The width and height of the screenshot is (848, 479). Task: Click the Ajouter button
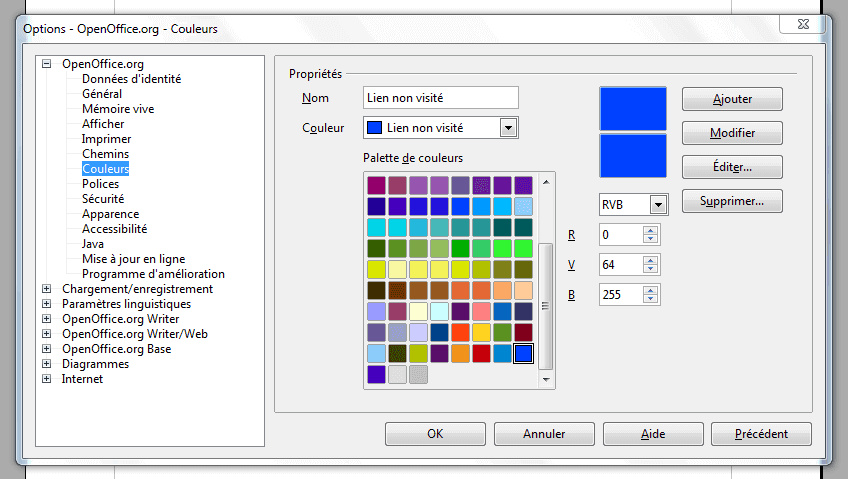point(732,99)
